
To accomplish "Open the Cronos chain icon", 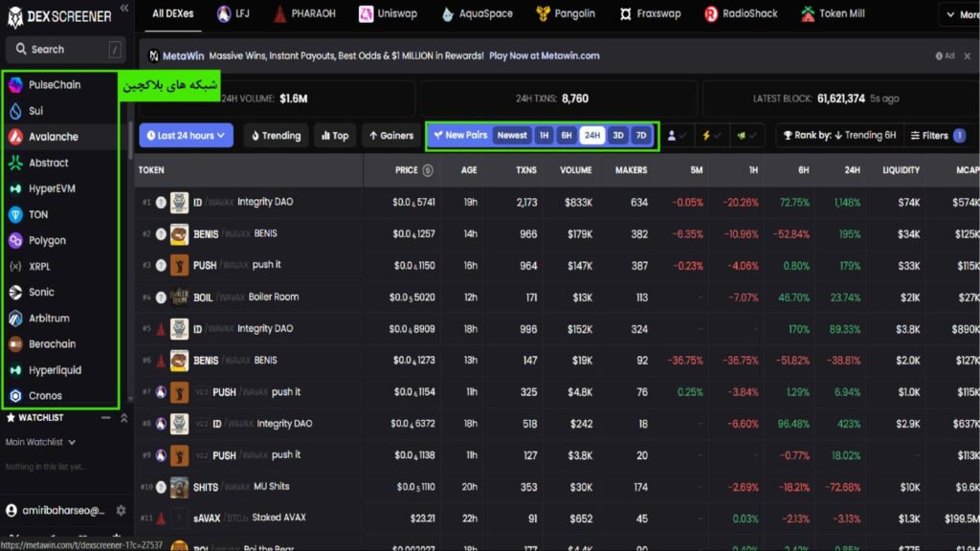I will pos(15,395).
